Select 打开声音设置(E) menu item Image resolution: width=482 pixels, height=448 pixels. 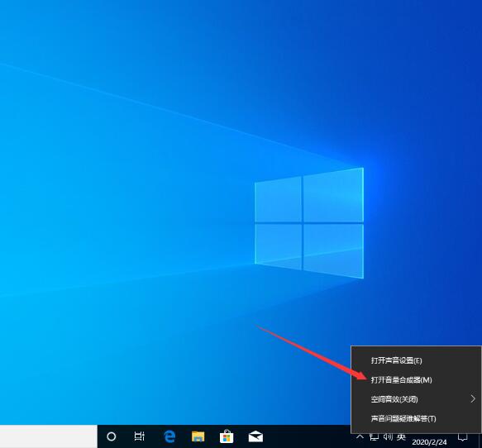(x=416, y=360)
